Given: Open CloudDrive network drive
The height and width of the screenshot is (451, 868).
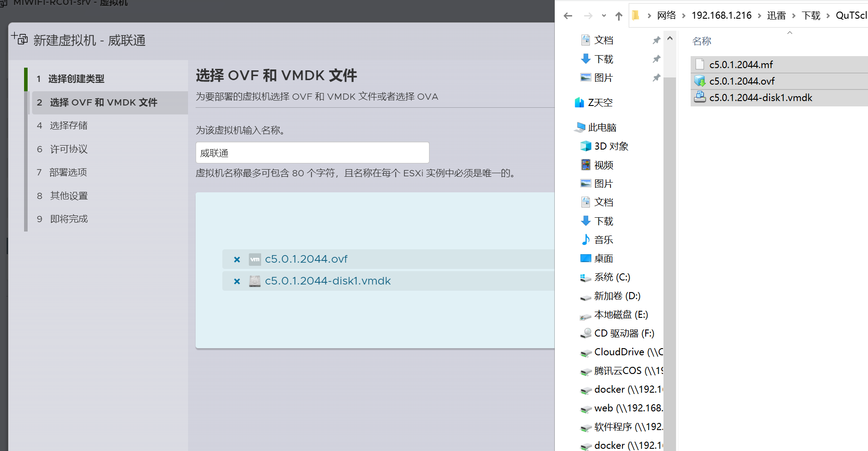Looking at the screenshot, I should tap(628, 352).
